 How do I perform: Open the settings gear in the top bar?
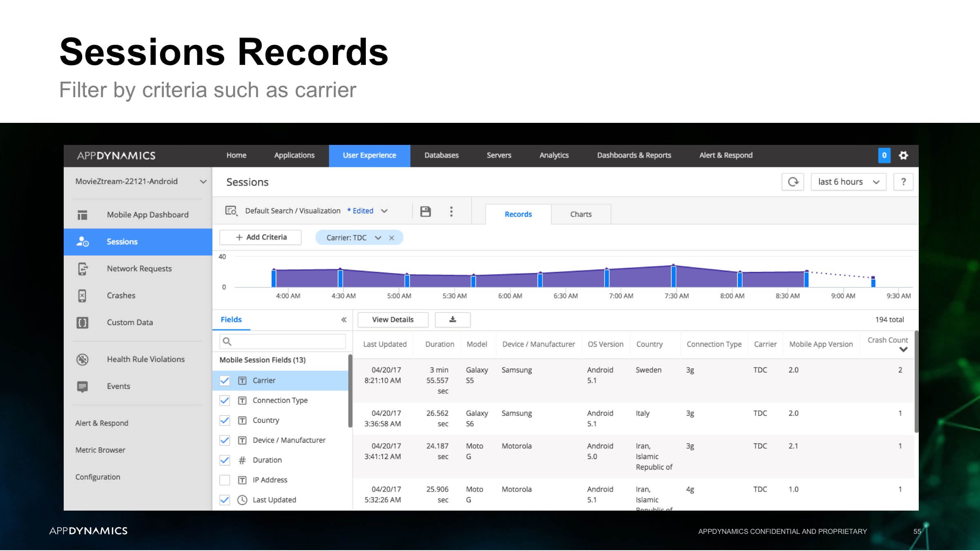[x=903, y=156]
